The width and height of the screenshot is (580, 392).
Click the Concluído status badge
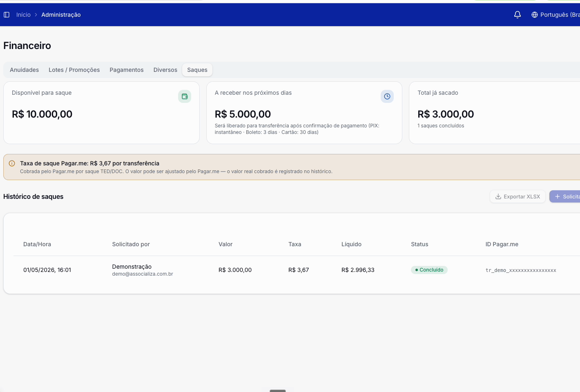click(x=429, y=270)
